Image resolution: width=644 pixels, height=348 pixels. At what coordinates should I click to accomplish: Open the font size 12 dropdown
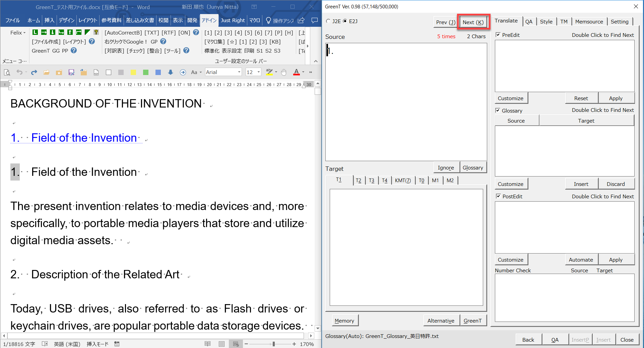258,72
